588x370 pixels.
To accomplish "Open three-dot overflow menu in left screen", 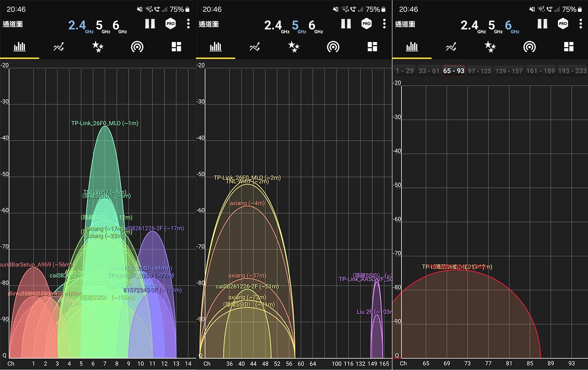I will [188, 24].
